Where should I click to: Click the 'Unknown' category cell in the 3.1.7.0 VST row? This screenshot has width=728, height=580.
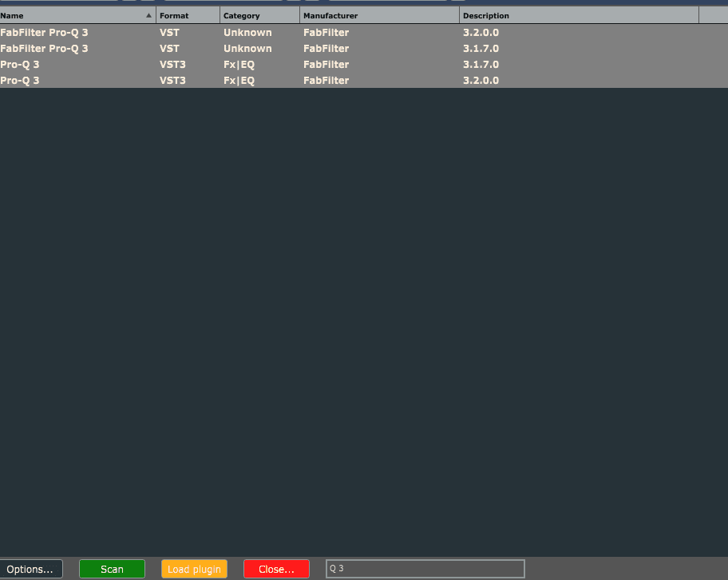[247, 48]
